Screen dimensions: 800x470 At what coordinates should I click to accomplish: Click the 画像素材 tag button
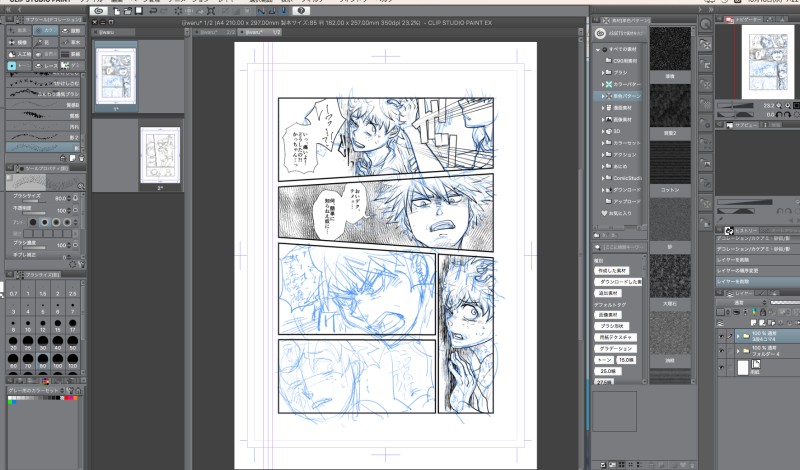(x=608, y=315)
